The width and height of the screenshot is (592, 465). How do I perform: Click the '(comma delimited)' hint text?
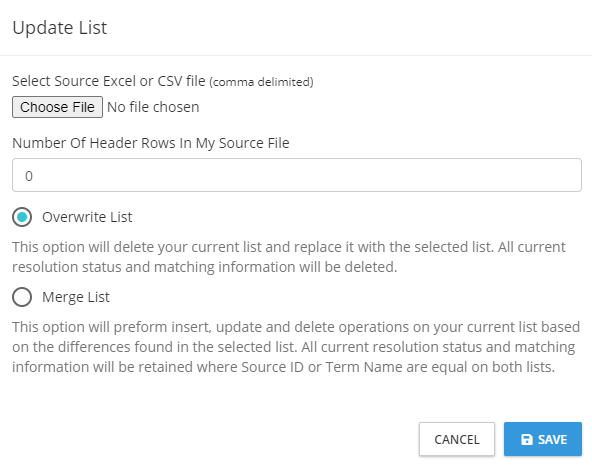click(x=262, y=82)
